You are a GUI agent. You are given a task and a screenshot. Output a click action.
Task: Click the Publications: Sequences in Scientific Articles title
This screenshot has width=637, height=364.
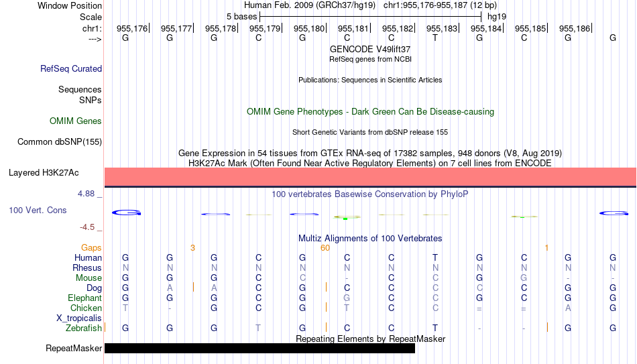tap(370, 80)
